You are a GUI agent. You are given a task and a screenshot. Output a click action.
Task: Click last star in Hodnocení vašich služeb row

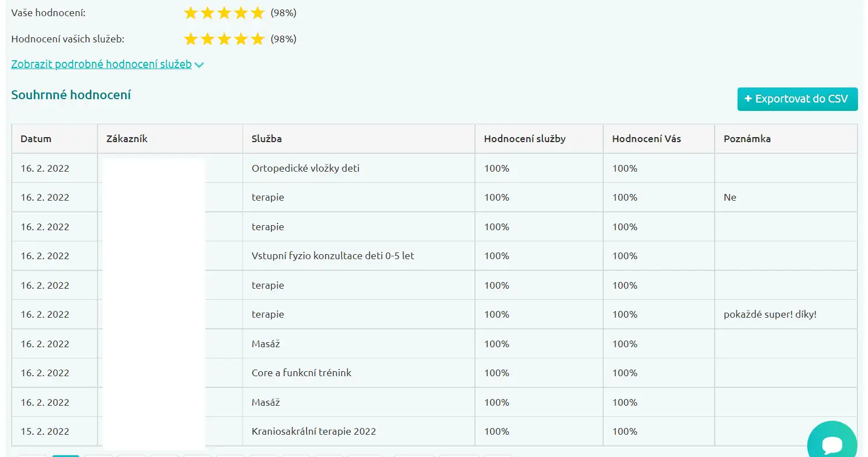pyautogui.click(x=258, y=39)
